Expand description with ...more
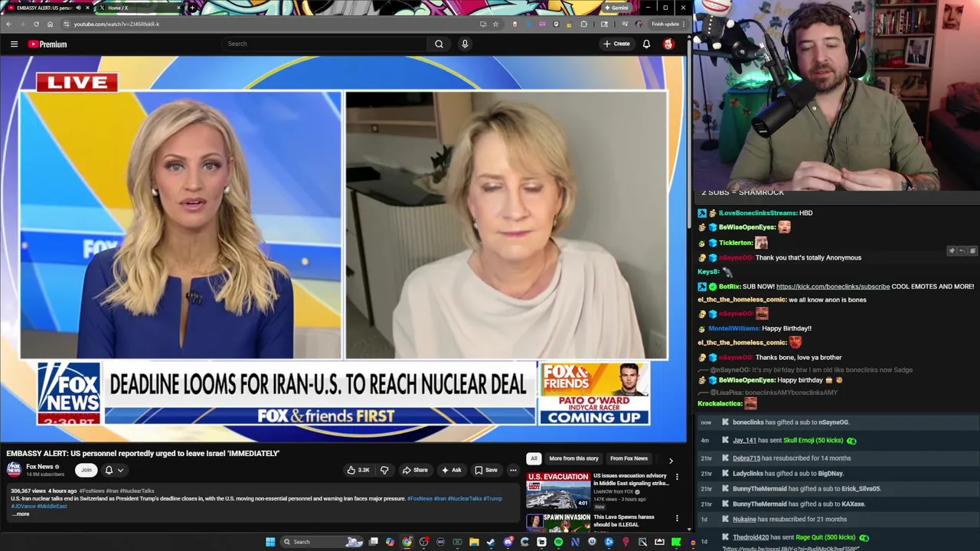The height and width of the screenshot is (551, 980). 21,514
